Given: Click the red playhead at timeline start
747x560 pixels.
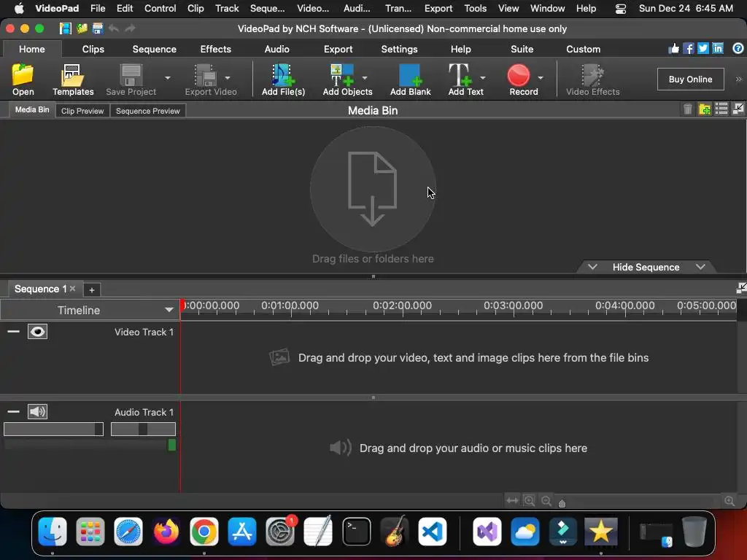Looking at the screenshot, I should [182, 306].
